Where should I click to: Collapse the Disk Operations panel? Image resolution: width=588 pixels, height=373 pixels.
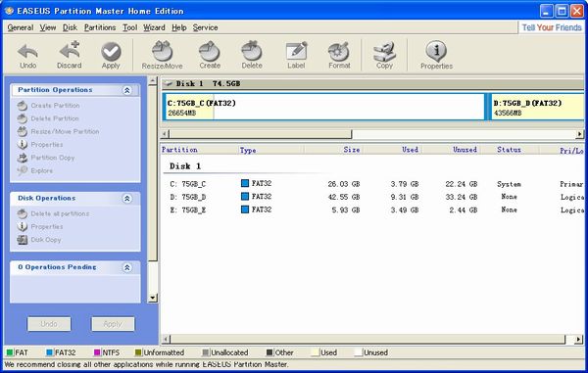pos(127,199)
